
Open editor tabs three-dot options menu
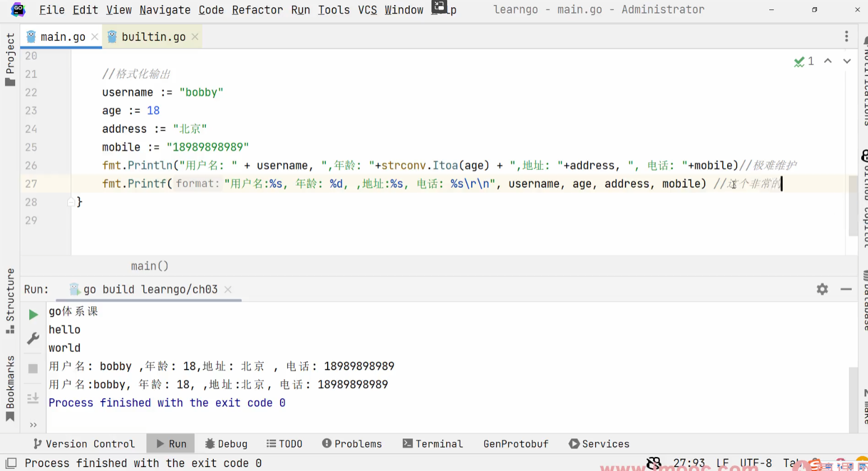[846, 36]
